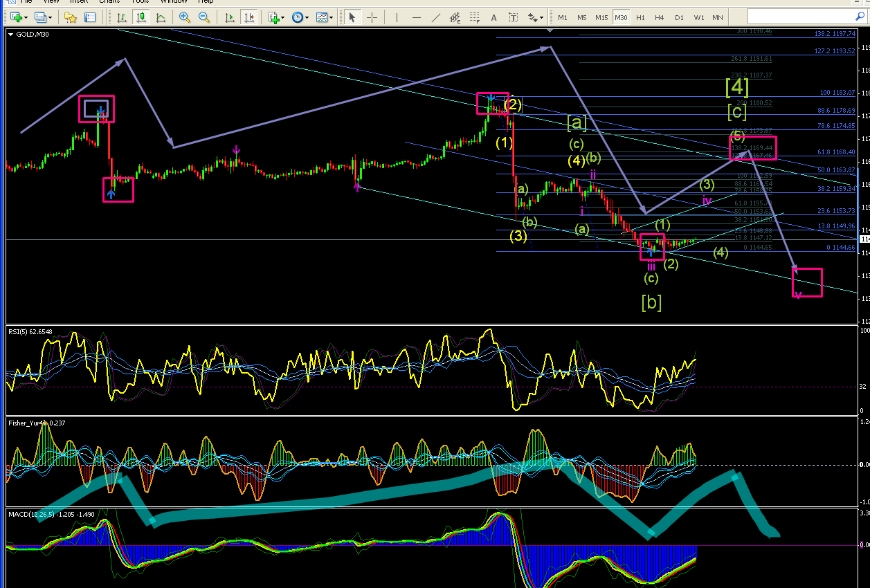Switch to M1 timeframe
The height and width of the screenshot is (588, 870).
[563, 17]
